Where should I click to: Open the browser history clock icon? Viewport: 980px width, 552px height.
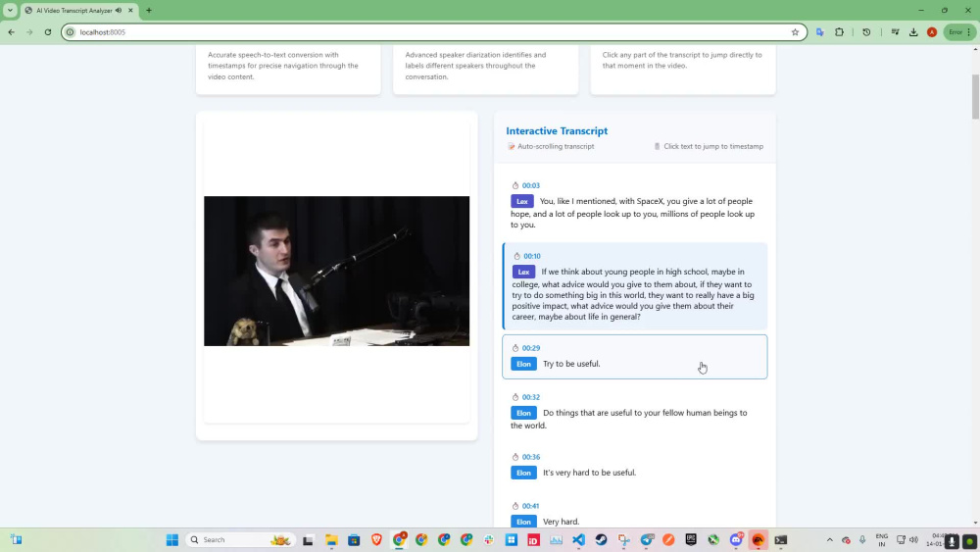pos(866,32)
